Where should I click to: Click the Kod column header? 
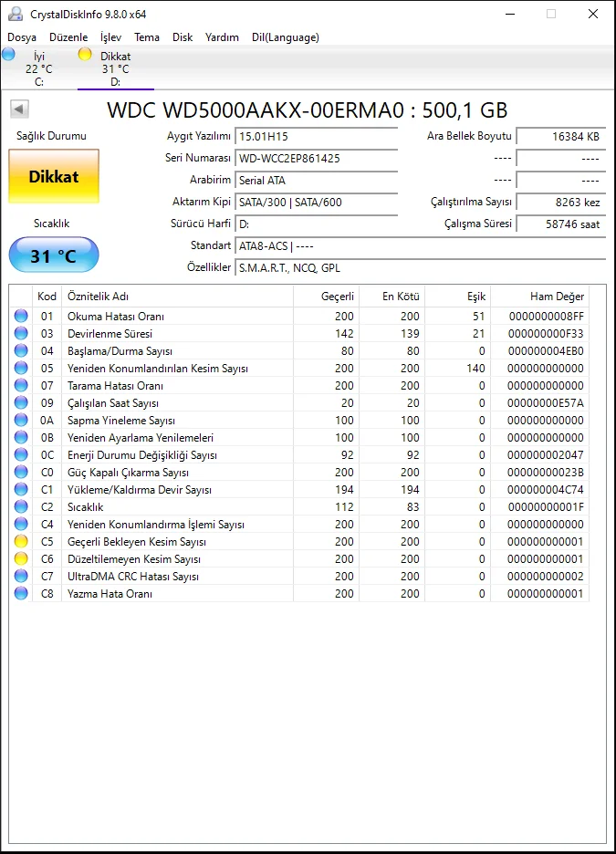coord(47,297)
